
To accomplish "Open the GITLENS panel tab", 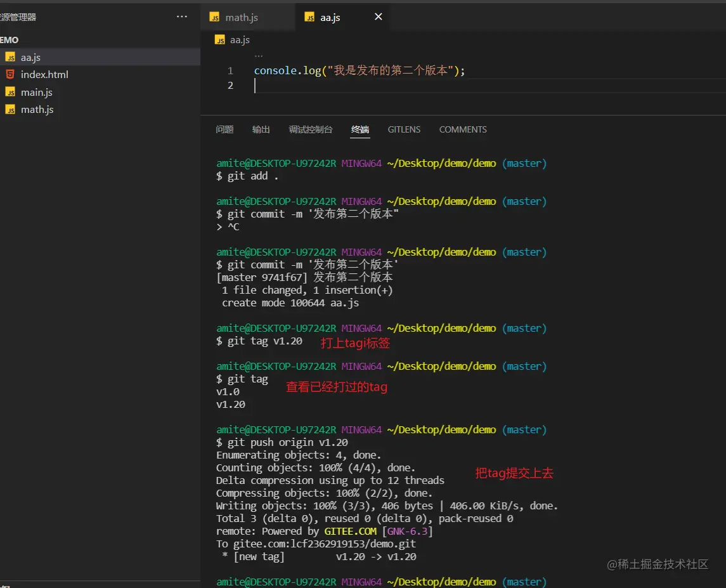I will point(404,129).
